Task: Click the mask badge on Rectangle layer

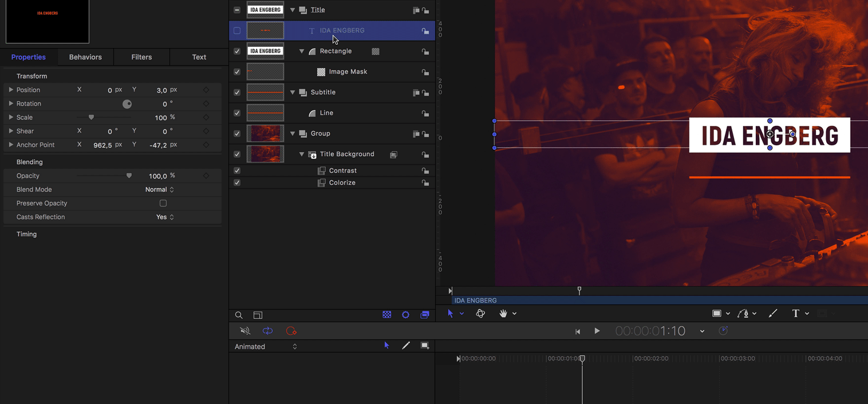Action: tap(376, 51)
